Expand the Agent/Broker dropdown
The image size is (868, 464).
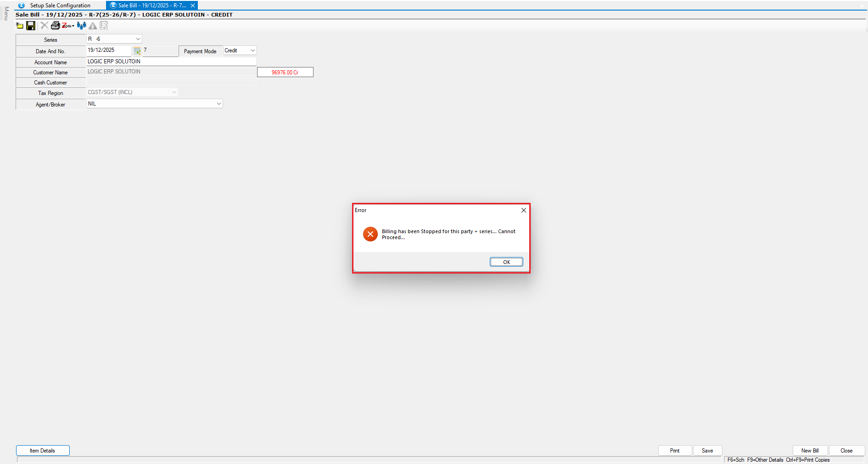(218, 104)
